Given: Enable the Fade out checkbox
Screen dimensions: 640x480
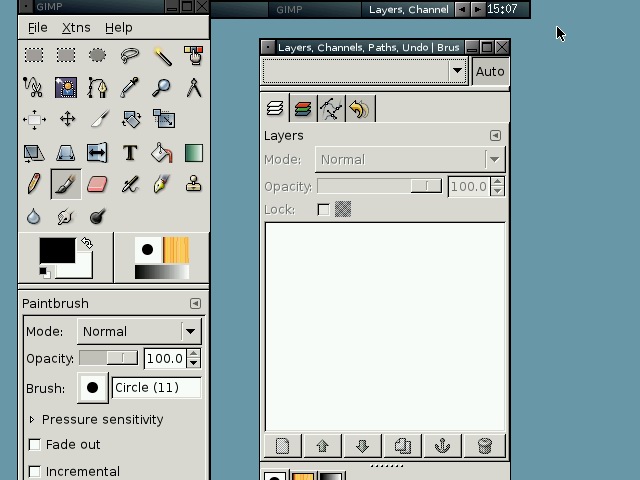Looking at the screenshot, I should (x=35, y=445).
